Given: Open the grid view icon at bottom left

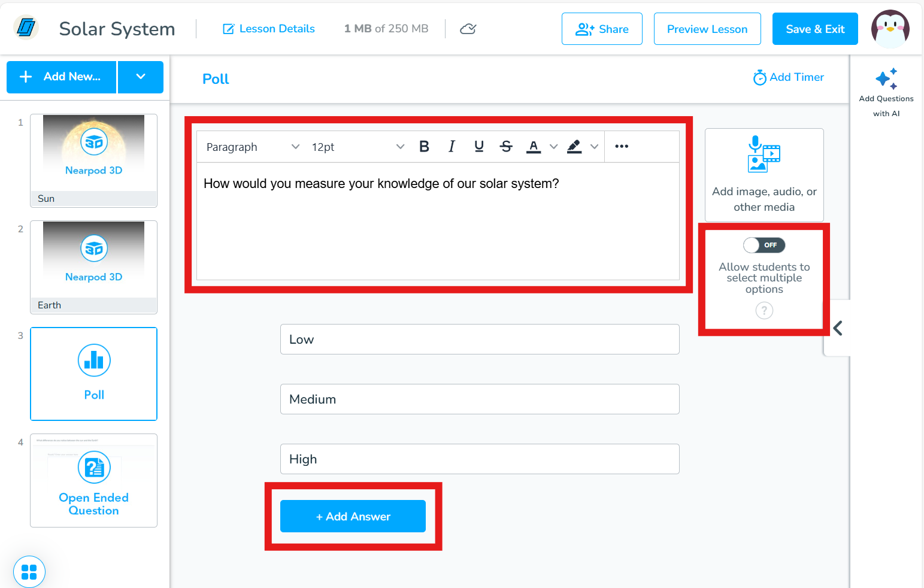Looking at the screenshot, I should 29,572.
